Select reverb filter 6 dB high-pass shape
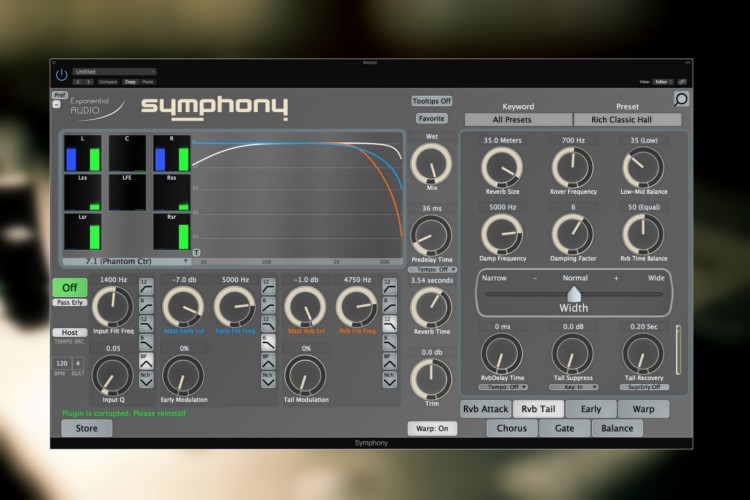750x500 pixels. pos(389,305)
